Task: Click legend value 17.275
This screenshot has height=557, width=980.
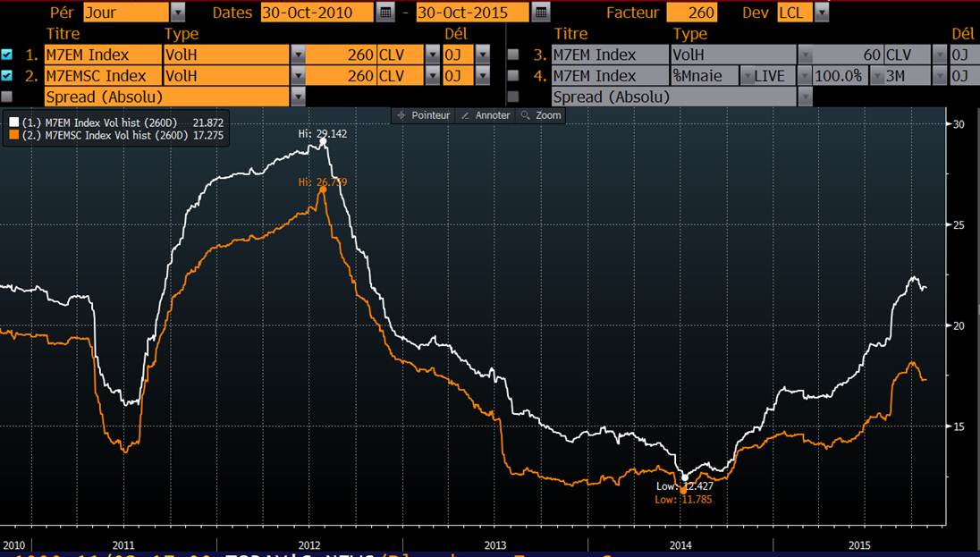Action: [208, 135]
